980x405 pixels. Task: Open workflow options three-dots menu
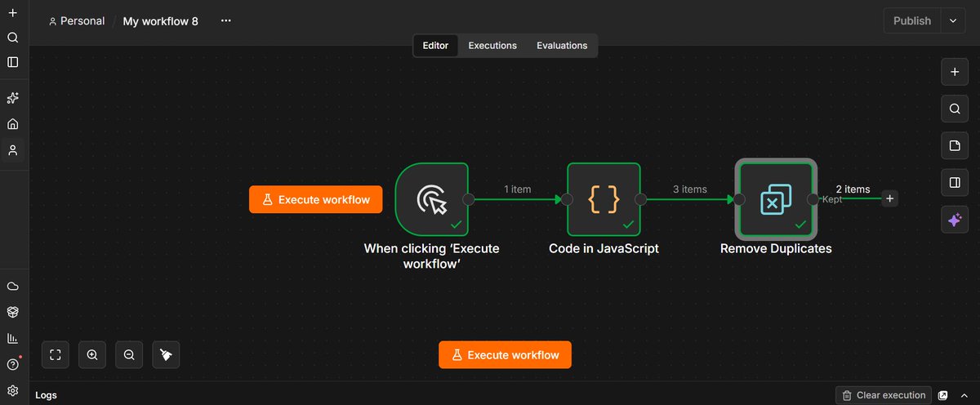point(226,21)
